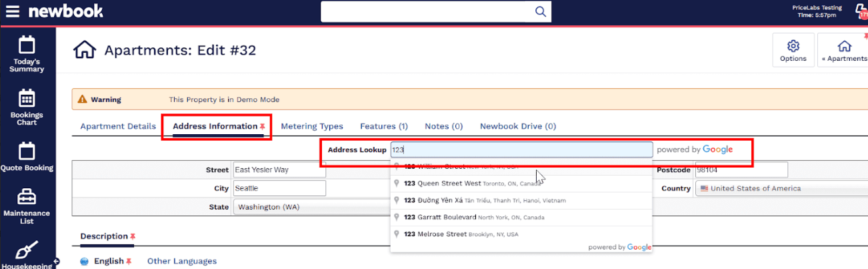The width and height of the screenshot is (868, 269).
Task: Select the Description tab
Action: tap(104, 236)
